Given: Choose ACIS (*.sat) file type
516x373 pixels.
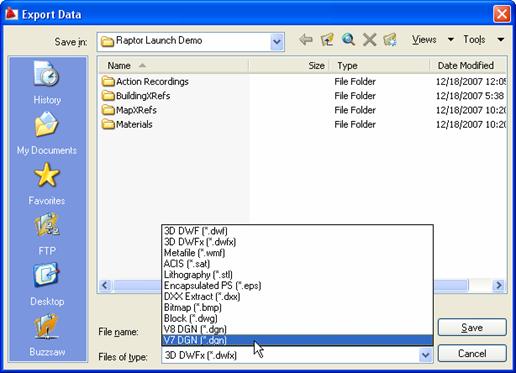Looking at the screenshot, I should 297,264.
